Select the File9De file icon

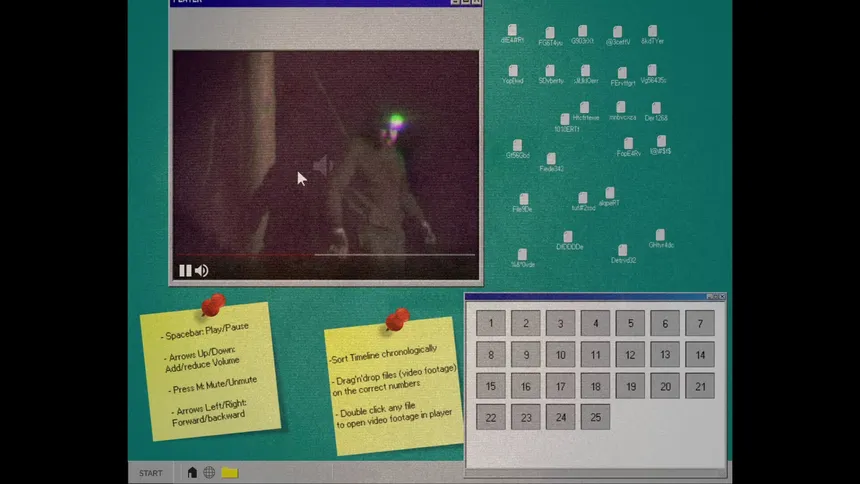click(x=522, y=200)
